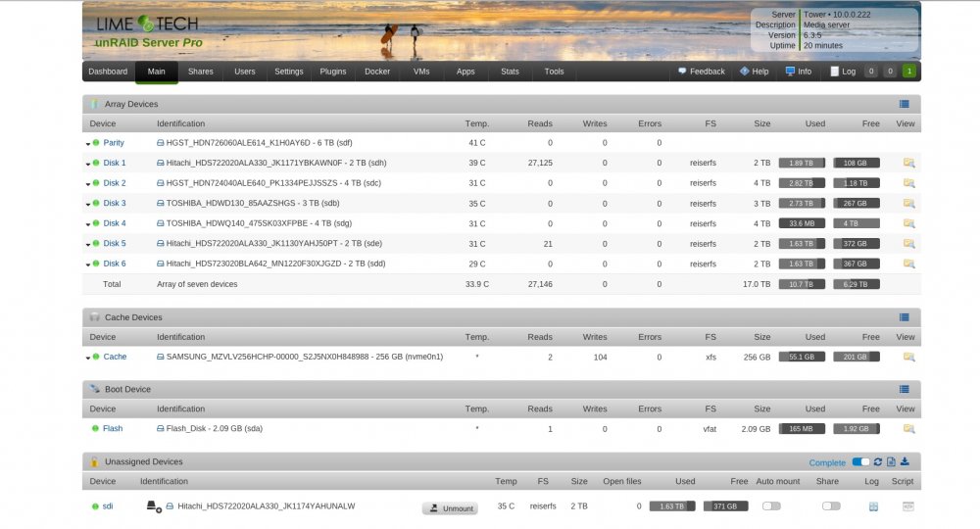This screenshot has height=529, width=980.
Task: Switch to the Shares tab
Action: [201, 72]
